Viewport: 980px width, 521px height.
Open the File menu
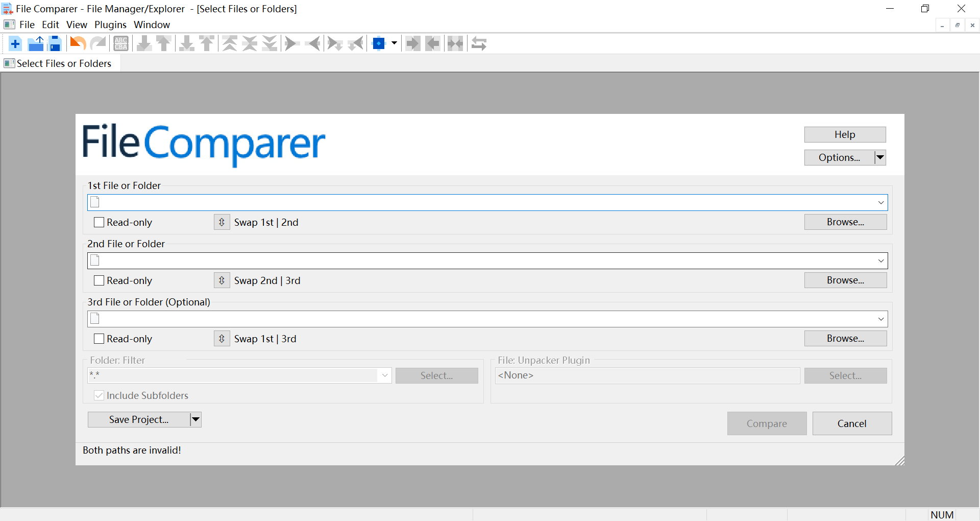tap(27, 25)
